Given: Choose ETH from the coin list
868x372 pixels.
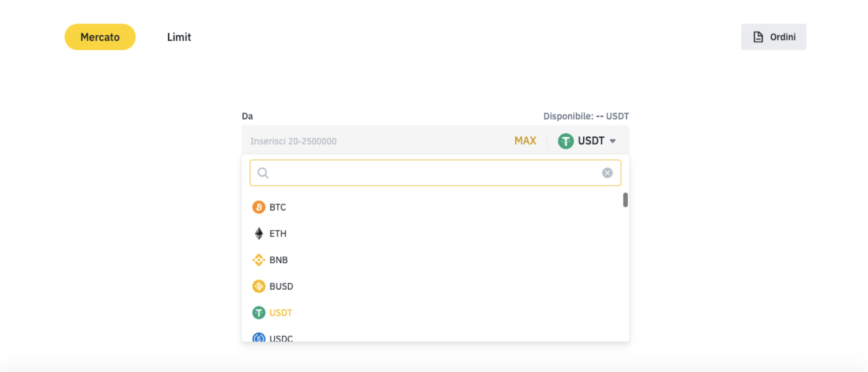Looking at the screenshot, I should tap(278, 234).
